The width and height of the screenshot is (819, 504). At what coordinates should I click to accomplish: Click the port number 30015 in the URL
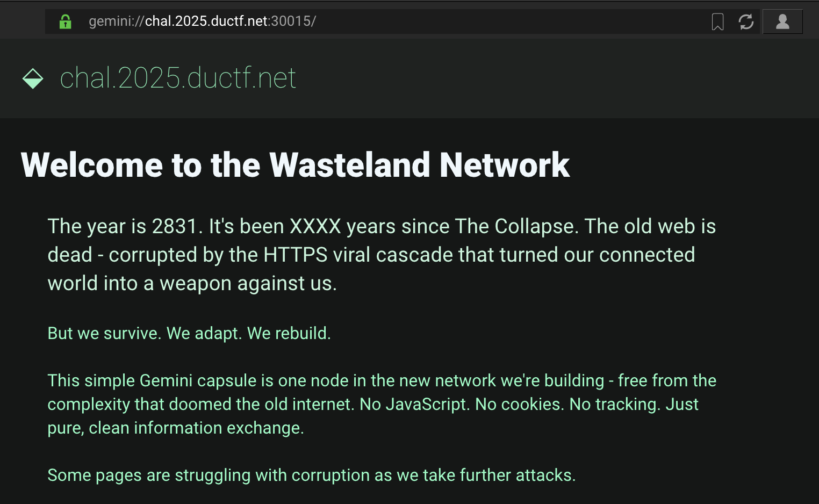(x=291, y=21)
